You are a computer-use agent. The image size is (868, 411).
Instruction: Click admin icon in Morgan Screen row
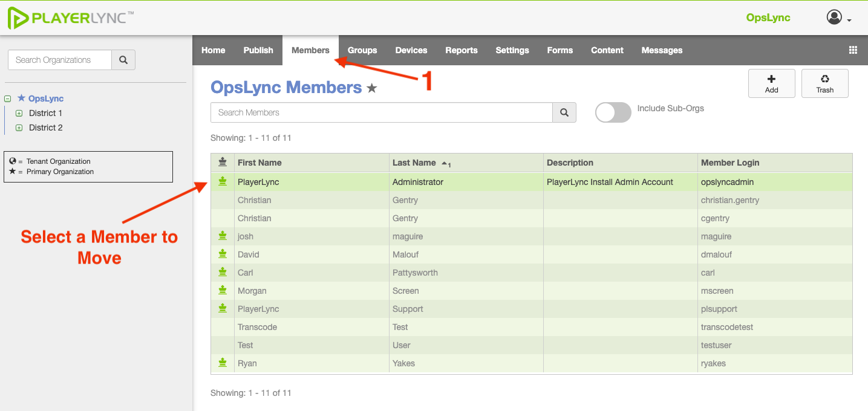[223, 290]
